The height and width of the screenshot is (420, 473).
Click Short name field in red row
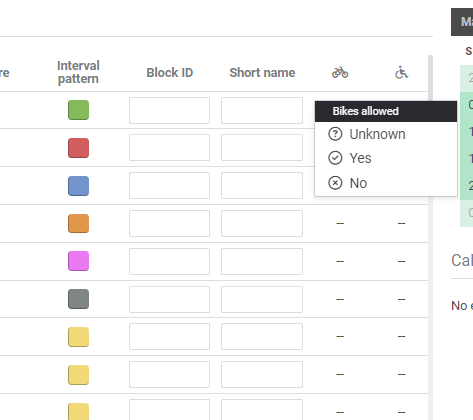tap(262, 148)
